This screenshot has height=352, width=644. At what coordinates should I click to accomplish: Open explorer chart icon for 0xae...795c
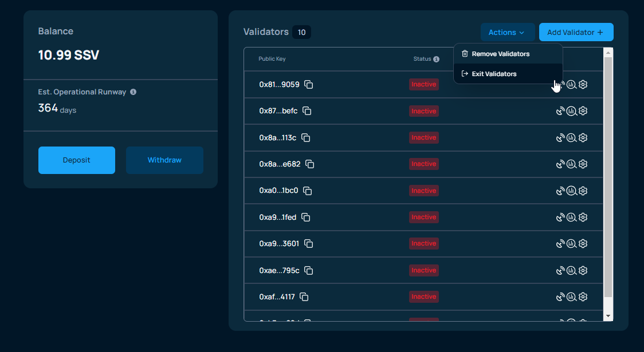click(x=571, y=270)
